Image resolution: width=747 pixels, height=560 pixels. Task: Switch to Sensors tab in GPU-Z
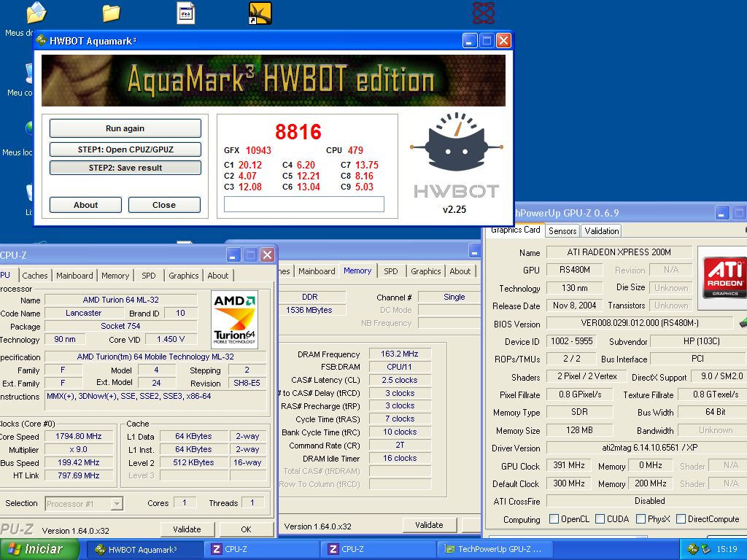(x=562, y=231)
